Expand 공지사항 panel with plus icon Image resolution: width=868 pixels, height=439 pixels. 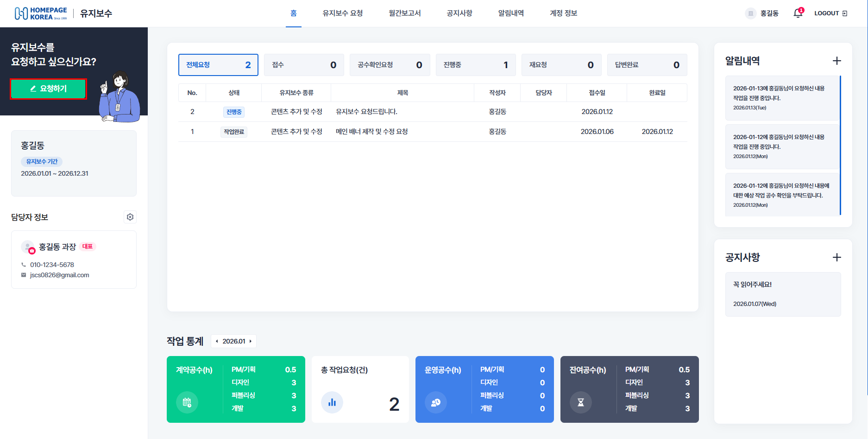tap(837, 257)
